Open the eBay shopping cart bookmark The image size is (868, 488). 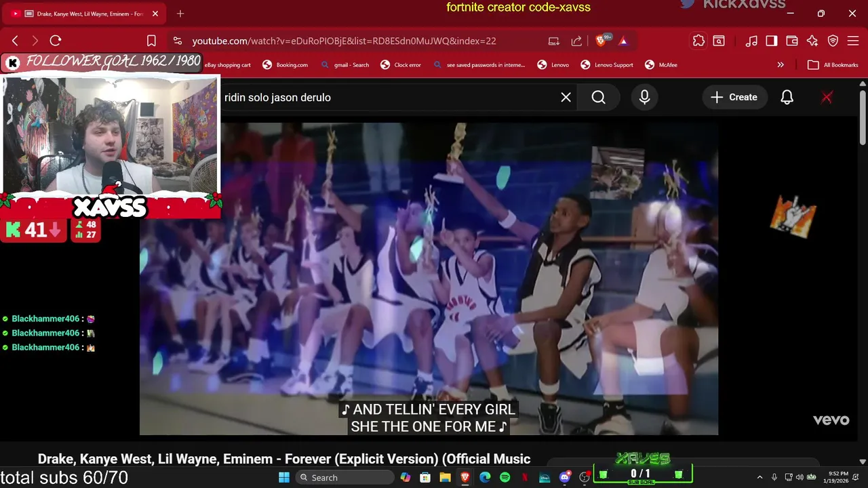(227, 65)
